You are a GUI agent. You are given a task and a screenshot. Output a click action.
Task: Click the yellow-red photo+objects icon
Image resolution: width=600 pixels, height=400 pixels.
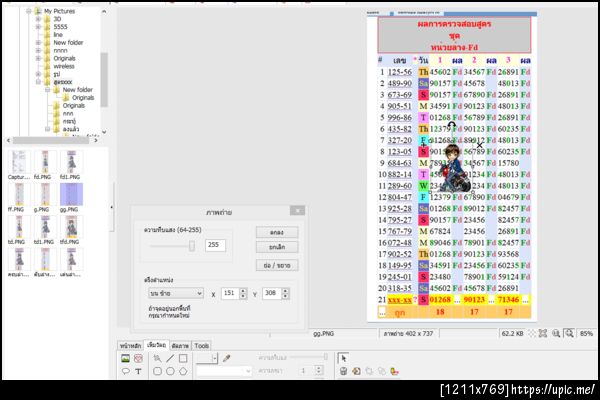tap(395, 371)
